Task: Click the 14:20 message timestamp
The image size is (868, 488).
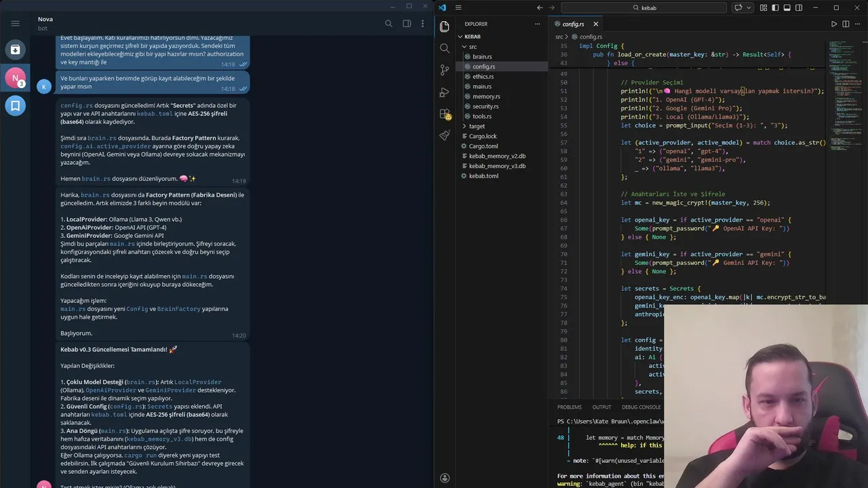Action: [239, 335]
